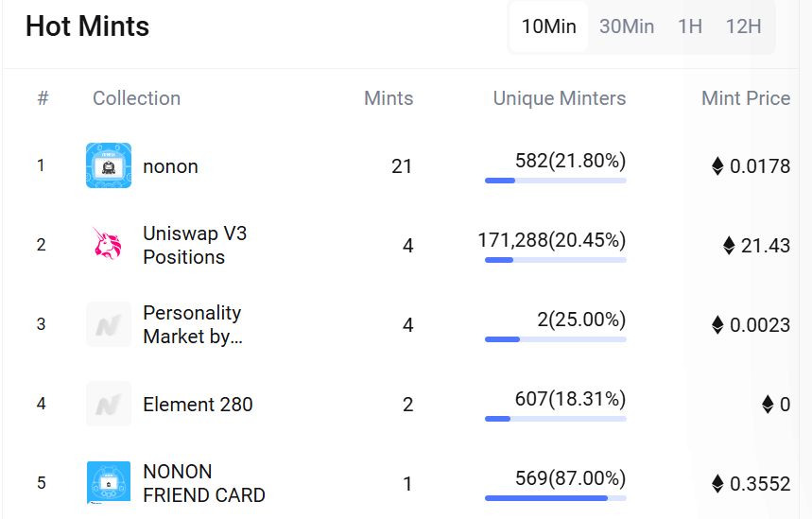Open the Element 280 collection
The image size is (812, 519).
198,405
